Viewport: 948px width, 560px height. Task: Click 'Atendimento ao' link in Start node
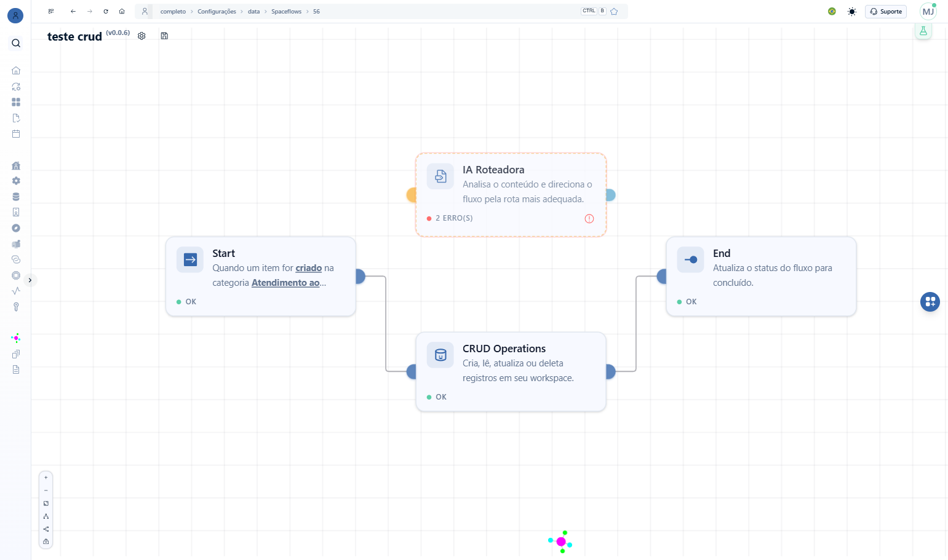click(285, 283)
